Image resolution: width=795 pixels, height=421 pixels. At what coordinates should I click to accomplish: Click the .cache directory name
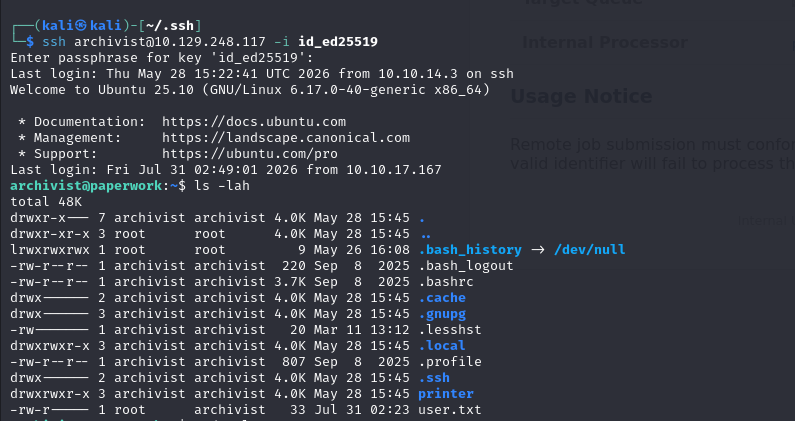point(442,298)
